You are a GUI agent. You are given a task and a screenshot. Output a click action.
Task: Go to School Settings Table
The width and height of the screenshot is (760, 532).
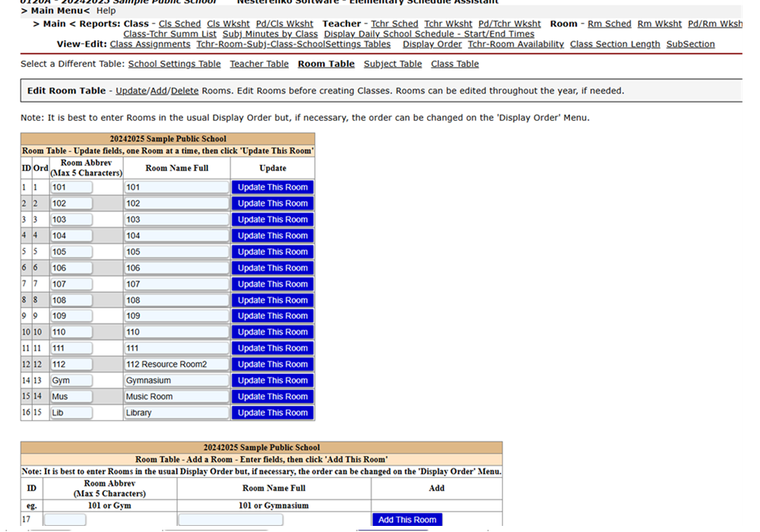pos(174,64)
